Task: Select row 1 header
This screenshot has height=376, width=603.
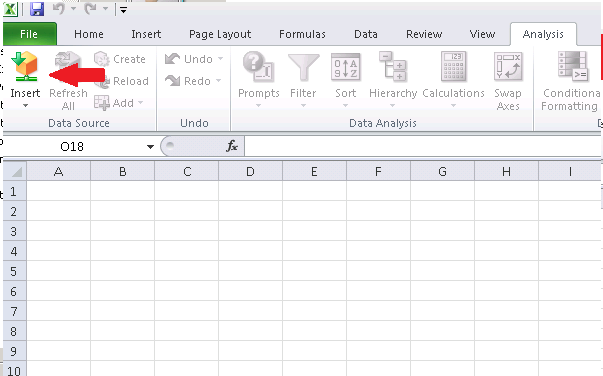Action: pyautogui.click(x=15, y=191)
